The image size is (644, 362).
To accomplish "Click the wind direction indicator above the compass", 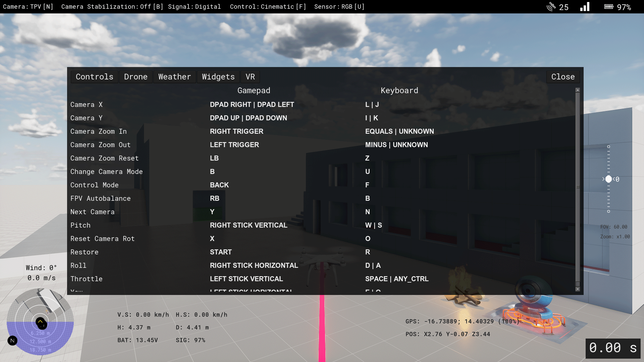I will tap(41, 273).
